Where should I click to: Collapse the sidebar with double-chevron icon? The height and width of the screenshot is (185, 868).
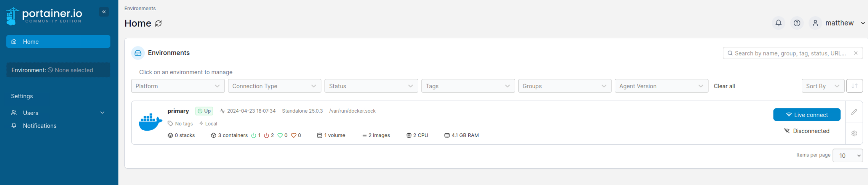point(104,12)
